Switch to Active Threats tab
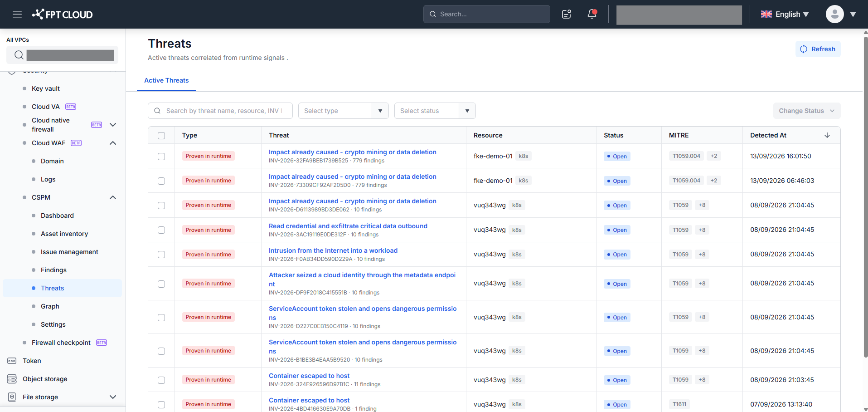This screenshot has height=412, width=868. click(166, 80)
